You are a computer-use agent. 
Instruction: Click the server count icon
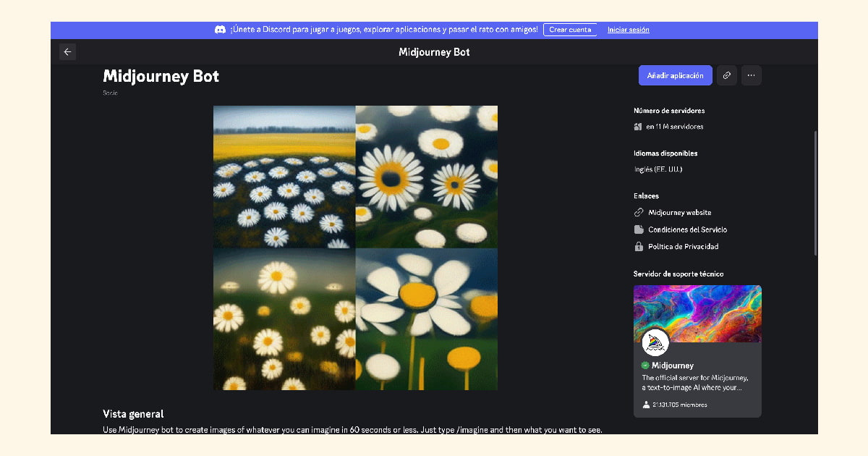[x=638, y=127]
